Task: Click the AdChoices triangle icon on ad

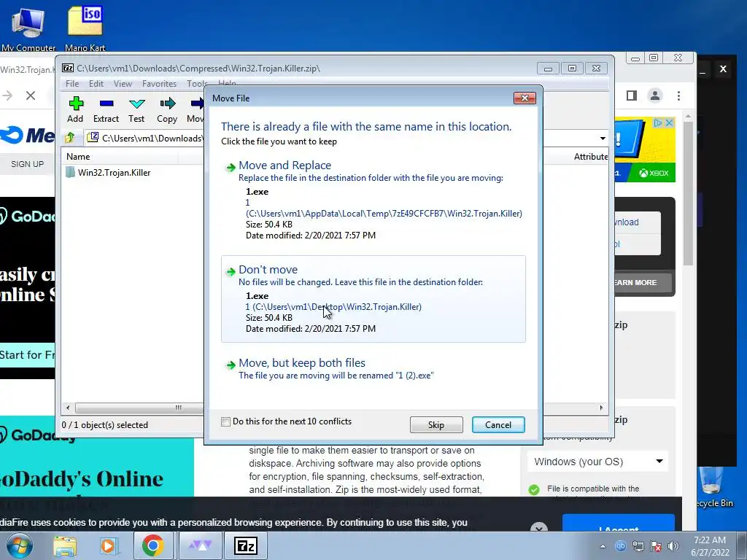Action: point(659,122)
